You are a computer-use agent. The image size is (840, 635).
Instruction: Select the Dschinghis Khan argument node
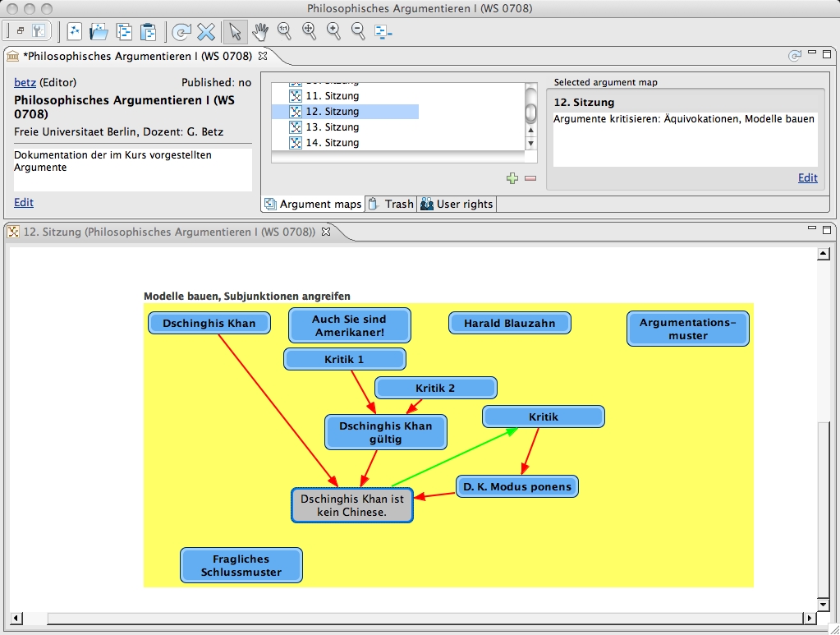point(209,323)
